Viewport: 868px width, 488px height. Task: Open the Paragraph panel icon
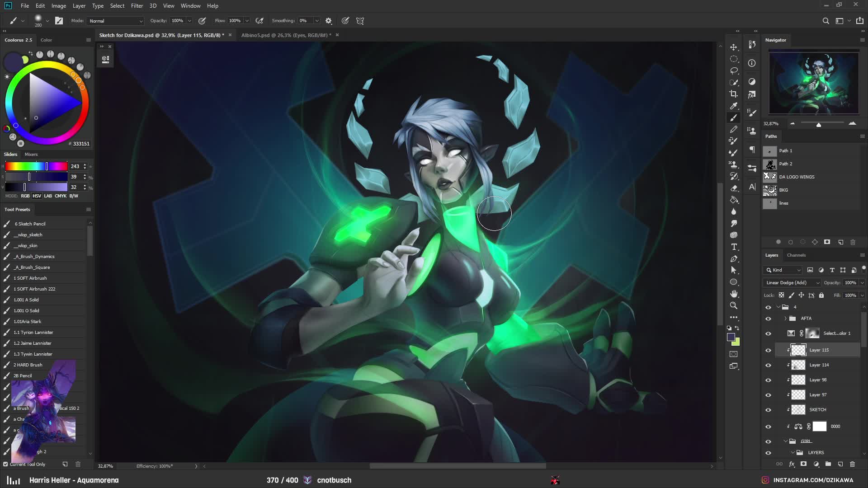click(752, 150)
